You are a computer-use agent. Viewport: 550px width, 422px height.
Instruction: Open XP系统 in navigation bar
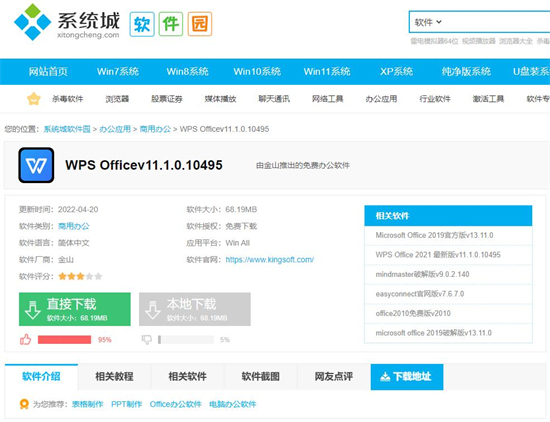[396, 72]
